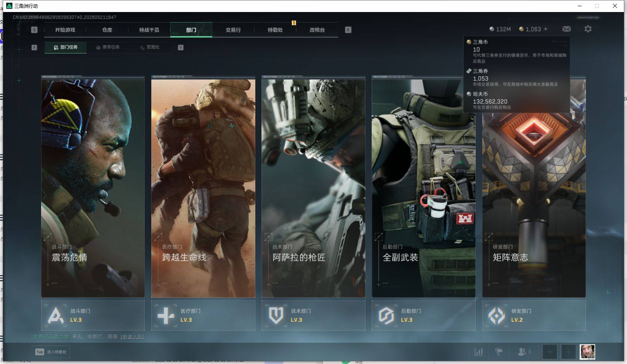Click the A key hint icon
627x364 pixels.
(34, 47)
